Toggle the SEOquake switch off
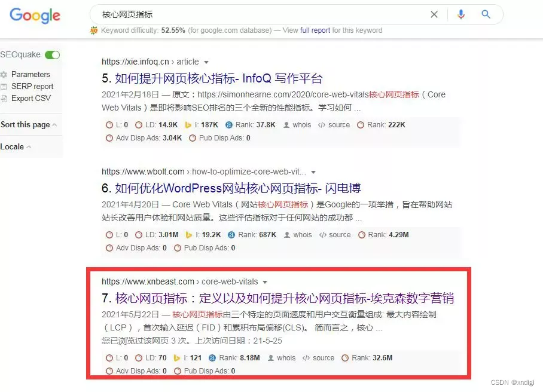 tap(52, 54)
